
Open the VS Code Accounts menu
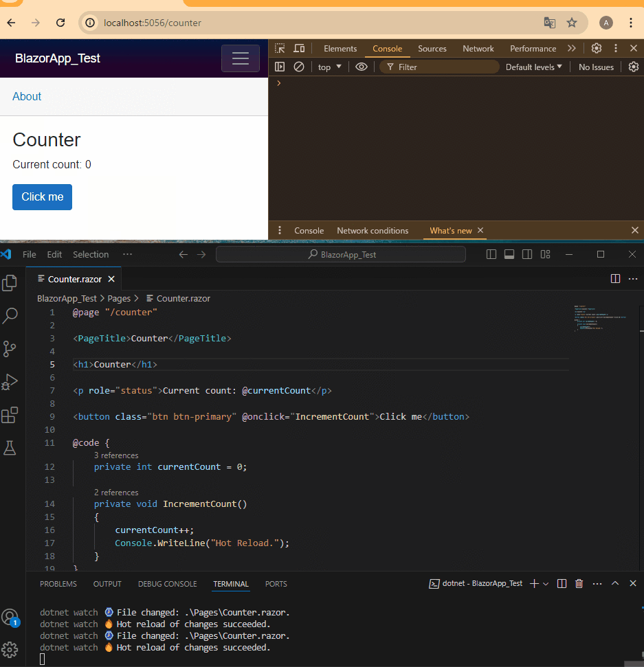[10, 618]
